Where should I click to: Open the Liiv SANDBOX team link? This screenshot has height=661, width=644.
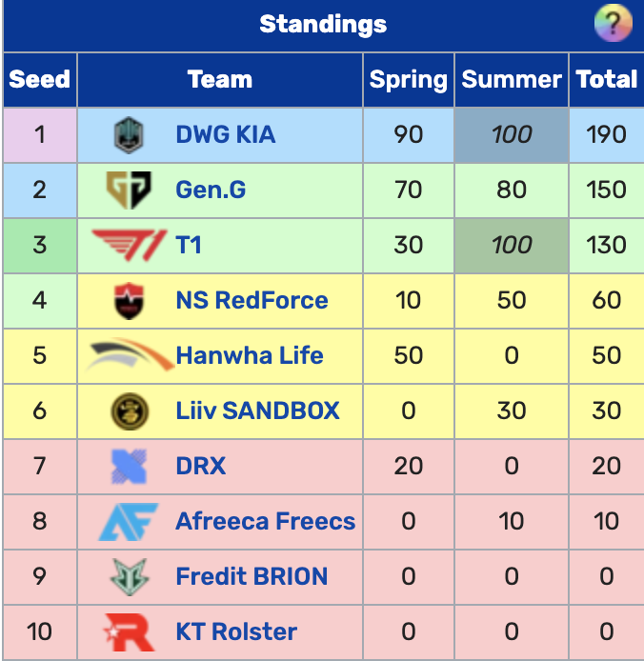[257, 411]
